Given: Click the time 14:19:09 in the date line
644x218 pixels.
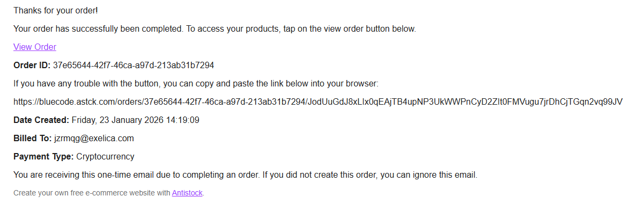Looking at the screenshot, I should [x=184, y=120].
